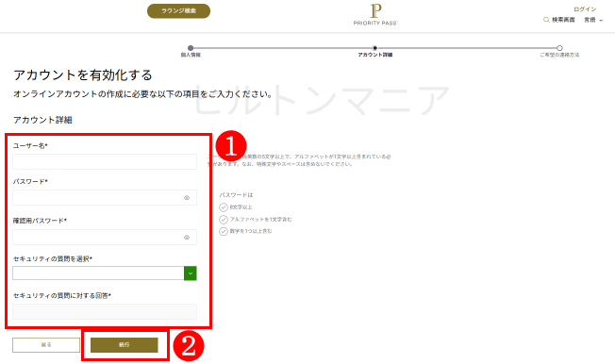Open the security question dropdown arrow

[x=191, y=273]
